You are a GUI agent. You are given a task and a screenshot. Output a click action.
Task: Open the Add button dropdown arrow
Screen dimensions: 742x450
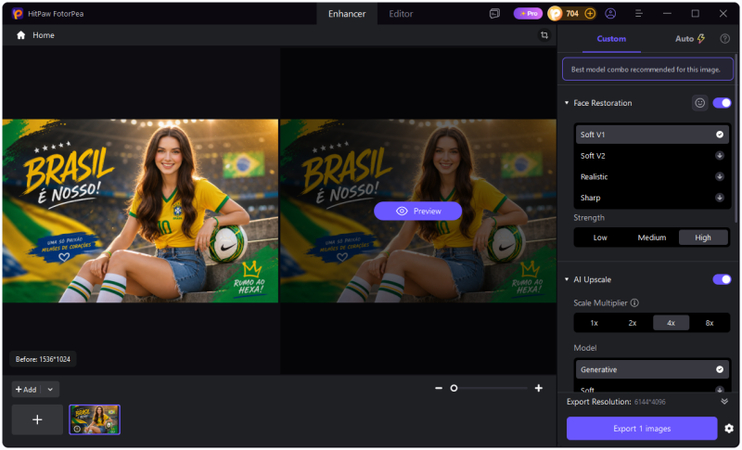click(x=50, y=389)
